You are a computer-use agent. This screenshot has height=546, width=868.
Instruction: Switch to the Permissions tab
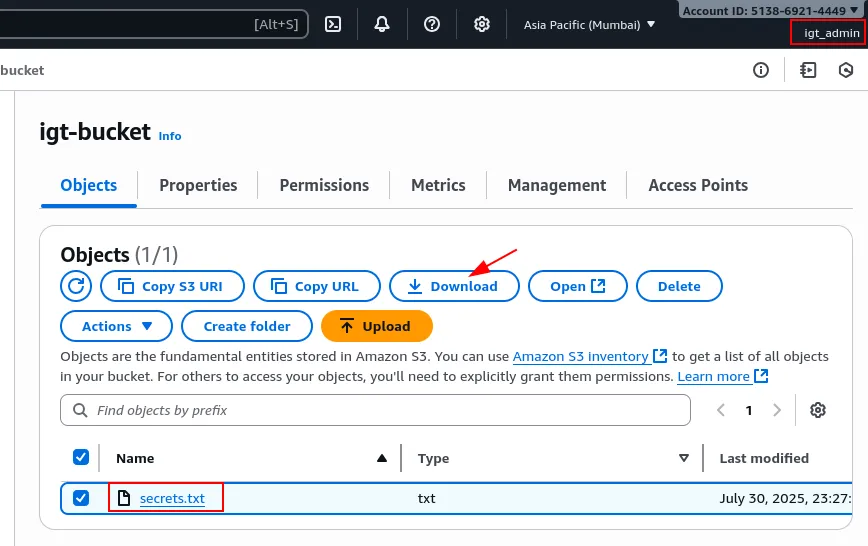click(x=324, y=185)
